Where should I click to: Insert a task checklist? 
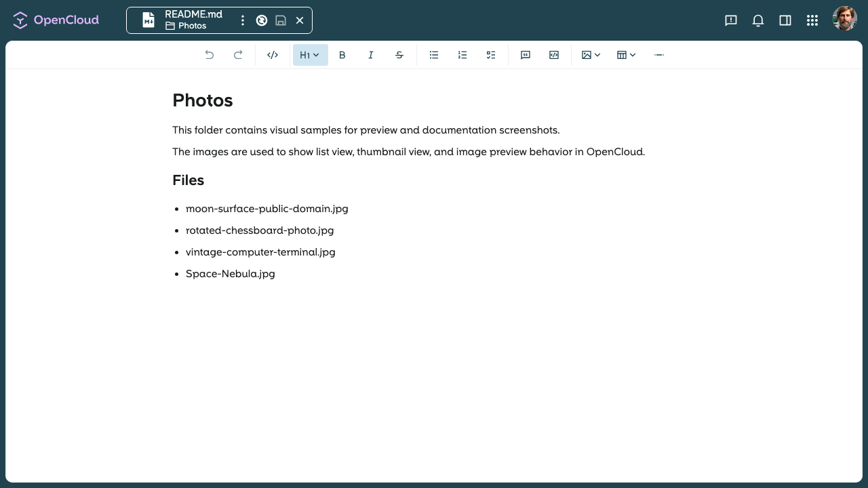tap(491, 55)
